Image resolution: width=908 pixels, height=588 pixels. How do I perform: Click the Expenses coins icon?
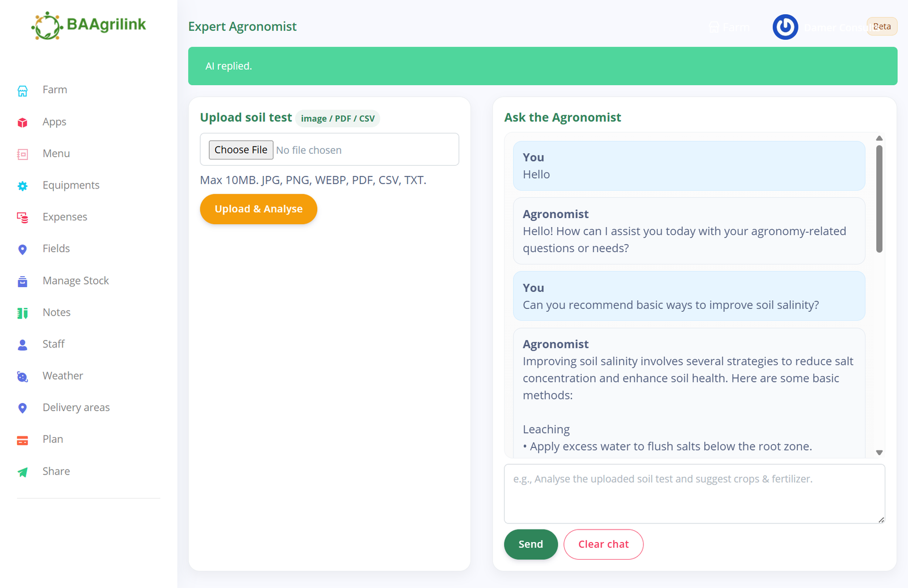point(23,217)
